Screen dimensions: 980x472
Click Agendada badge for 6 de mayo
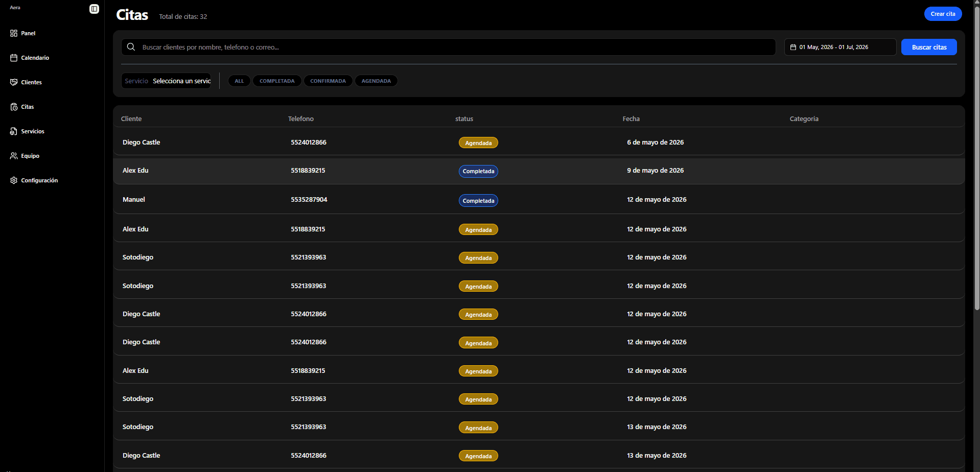click(x=478, y=143)
